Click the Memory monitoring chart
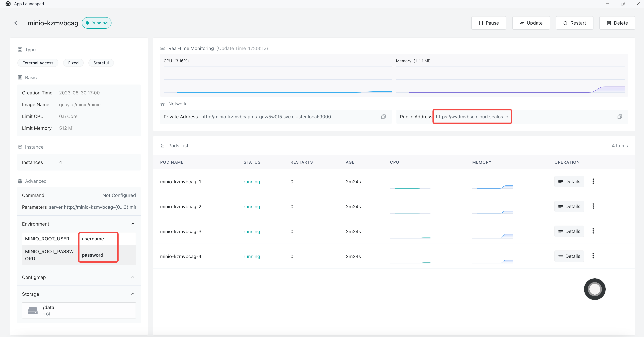This screenshot has height=337, width=644. (x=510, y=79)
